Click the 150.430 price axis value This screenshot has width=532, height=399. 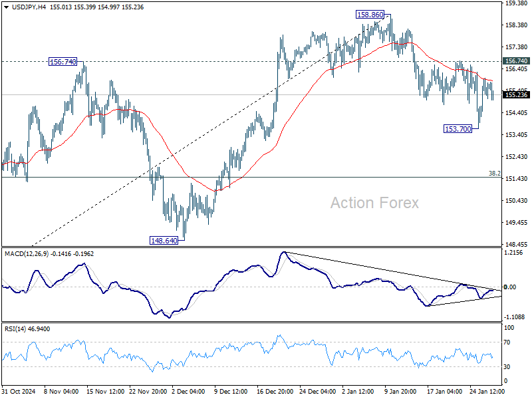(517, 201)
